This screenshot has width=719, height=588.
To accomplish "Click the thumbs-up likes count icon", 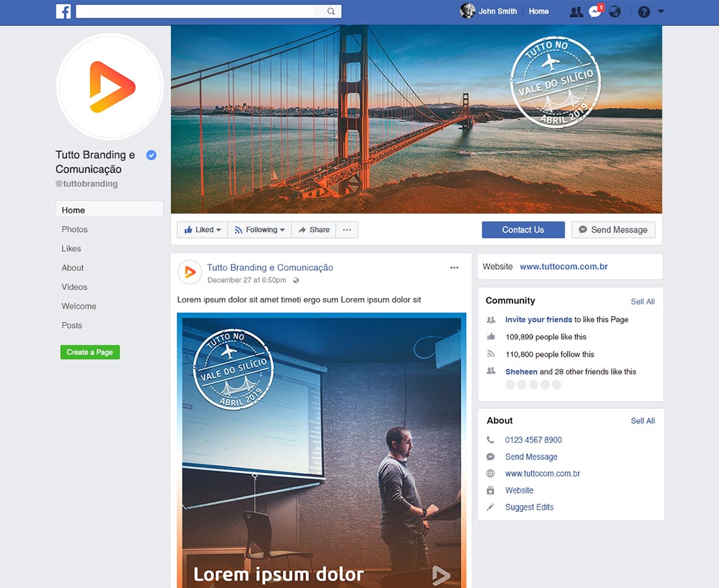I will point(491,337).
